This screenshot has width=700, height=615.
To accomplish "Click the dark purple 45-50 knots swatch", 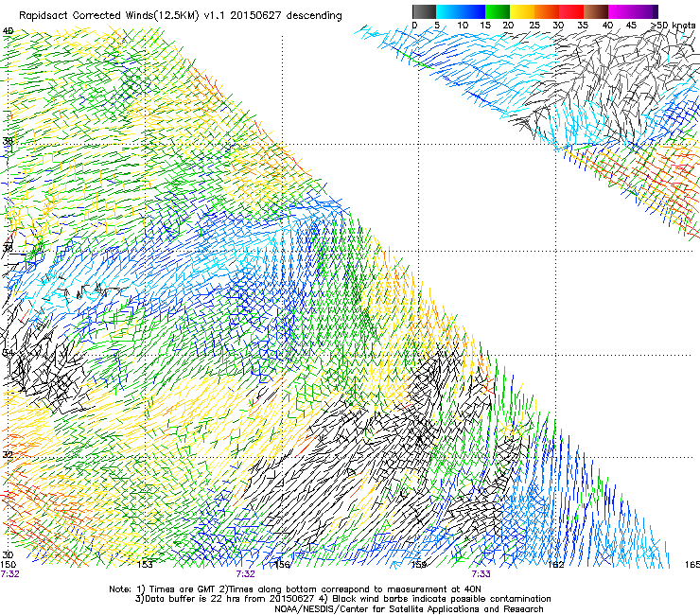I will 645,11.
